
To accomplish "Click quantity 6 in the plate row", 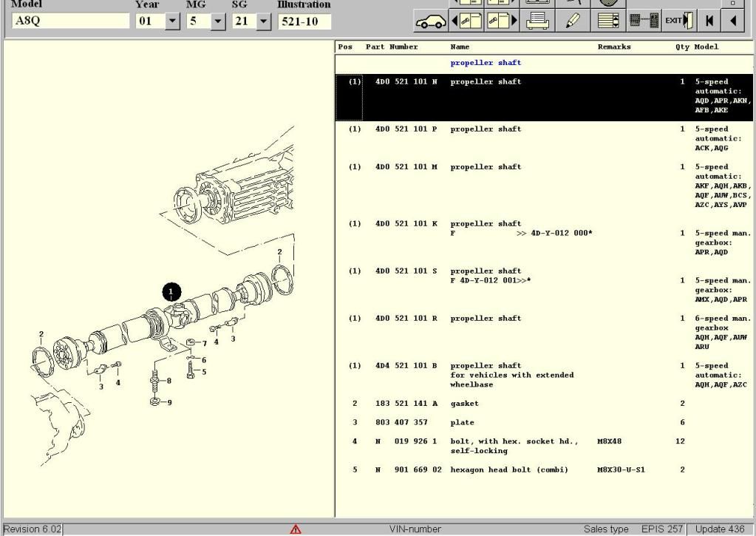I will click(682, 423).
